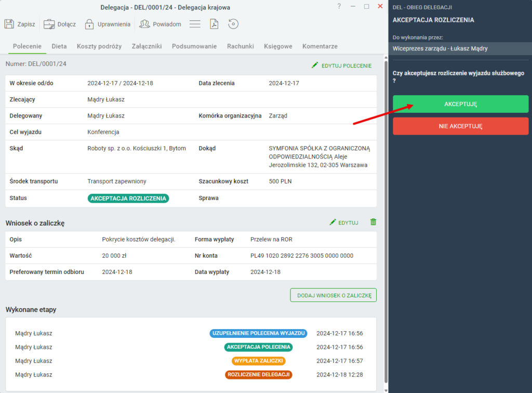
Task: Click the Data wypłaty value 2024-12-18
Action: pyautogui.click(x=265, y=272)
